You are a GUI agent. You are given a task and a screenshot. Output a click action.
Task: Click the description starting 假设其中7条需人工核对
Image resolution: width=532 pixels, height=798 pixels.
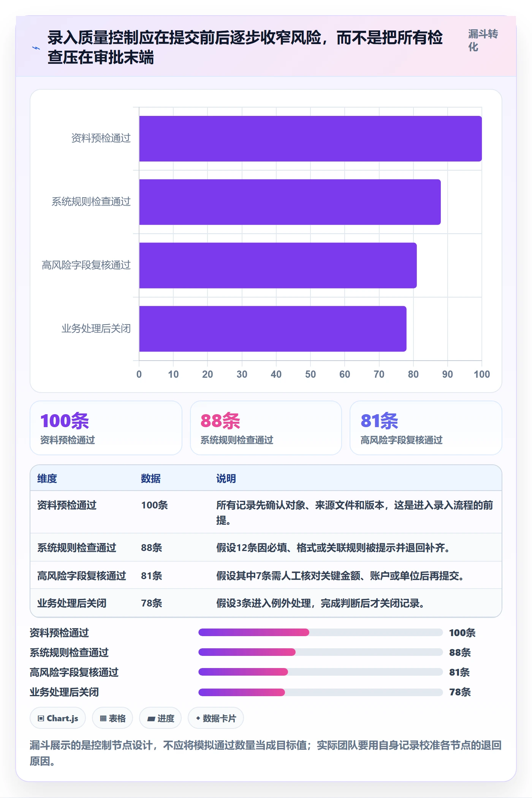(x=340, y=576)
